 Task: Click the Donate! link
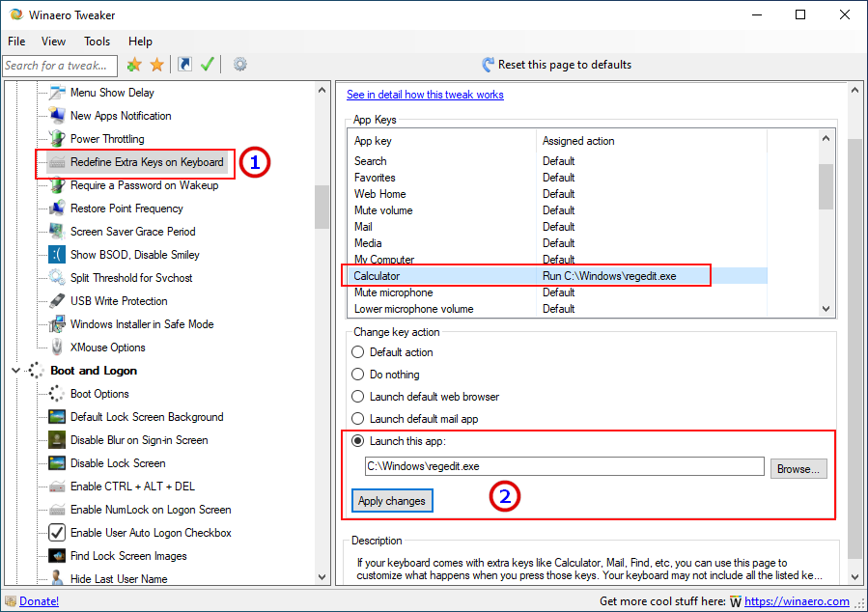(x=39, y=601)
